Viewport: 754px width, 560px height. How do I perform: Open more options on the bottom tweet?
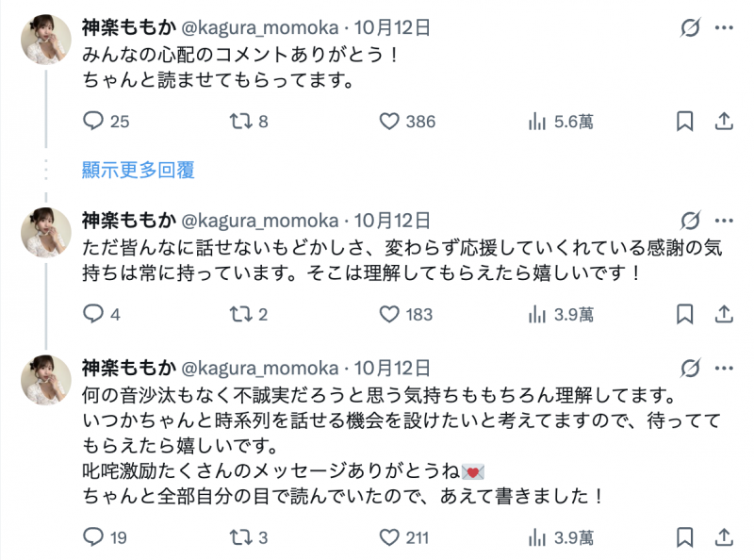click(726, 368)
